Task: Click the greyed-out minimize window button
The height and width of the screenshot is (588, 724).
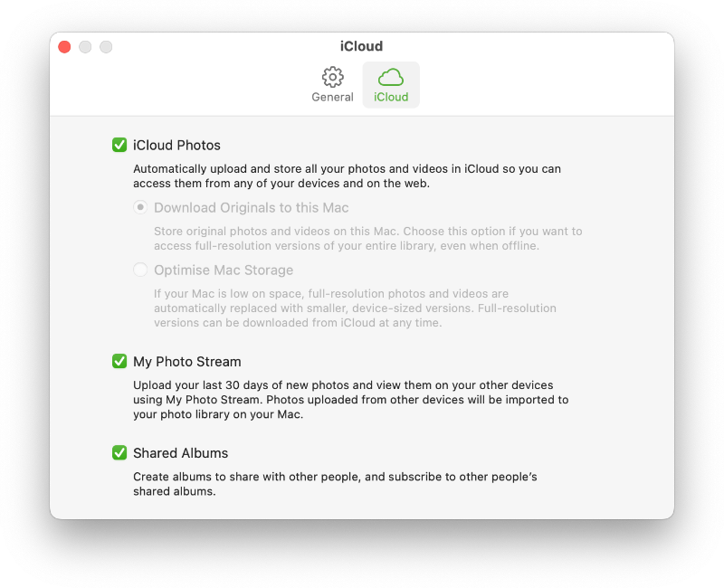Action: tap(85, 47)
